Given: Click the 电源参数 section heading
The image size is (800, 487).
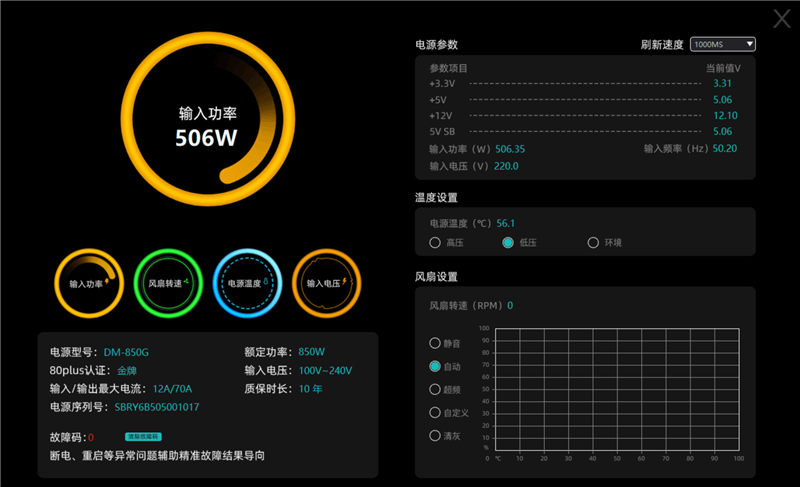Looking at the screenshot, I should (437, 45).
